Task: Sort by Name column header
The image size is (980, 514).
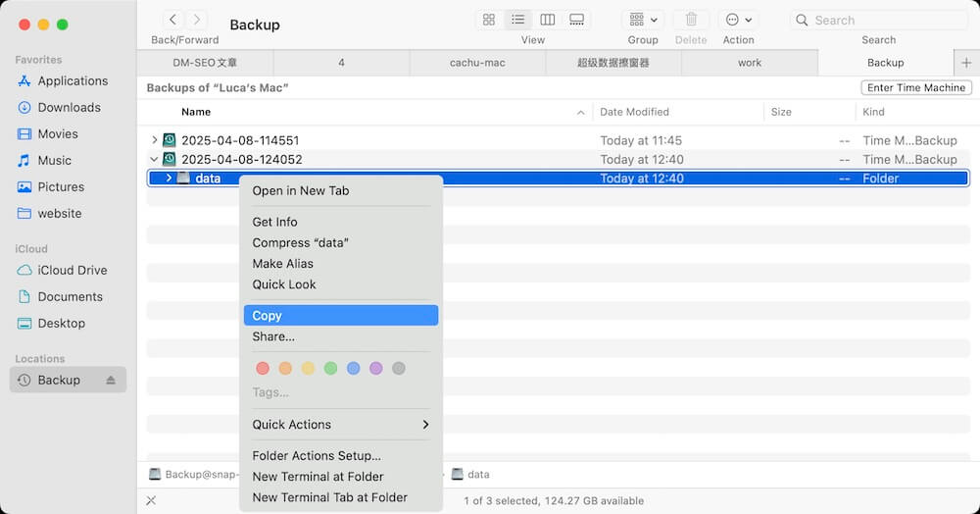Action: pos(196,112)
